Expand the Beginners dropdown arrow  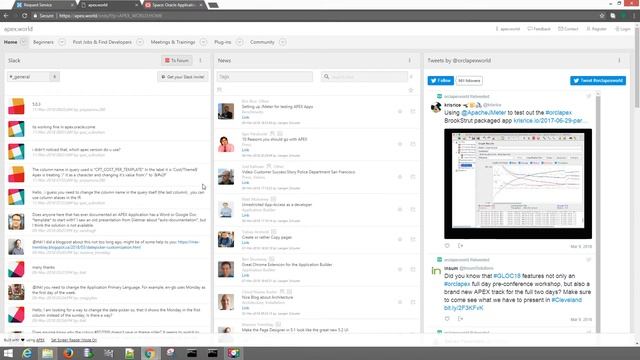click(x=62, y=42)
